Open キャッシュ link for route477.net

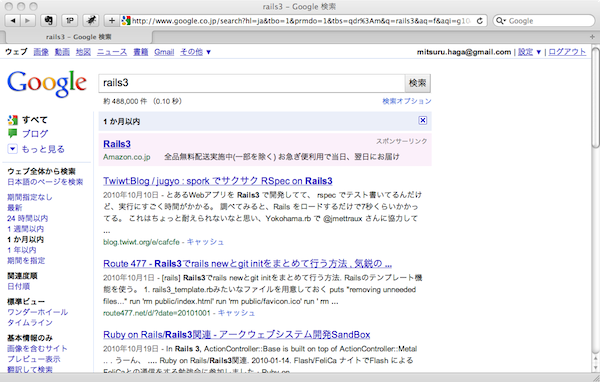[x=236, y=313]
